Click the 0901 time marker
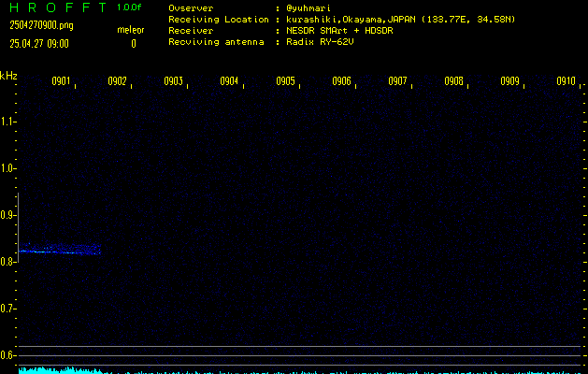The height and width of the screenshot is (374, 588). pos(61,81)
